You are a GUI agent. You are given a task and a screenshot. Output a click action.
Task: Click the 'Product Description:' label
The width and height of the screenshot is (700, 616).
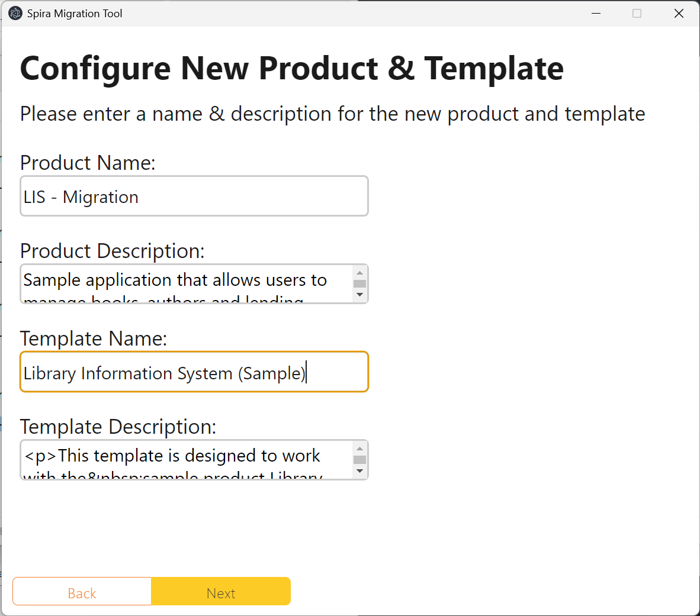(113, 251)
